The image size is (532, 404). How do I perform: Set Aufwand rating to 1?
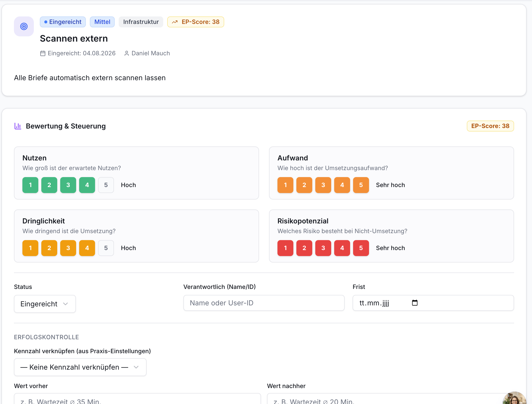285,185
